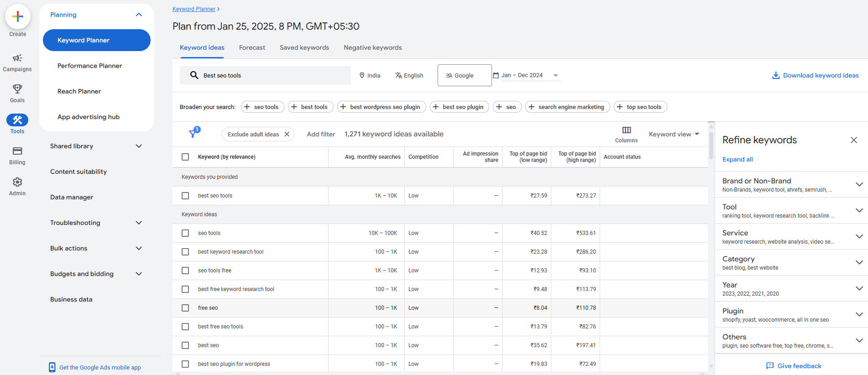Select the Tools wrench icon
Image resolution: width=868 pixels, height=375 pixels.
click(17, 120)
